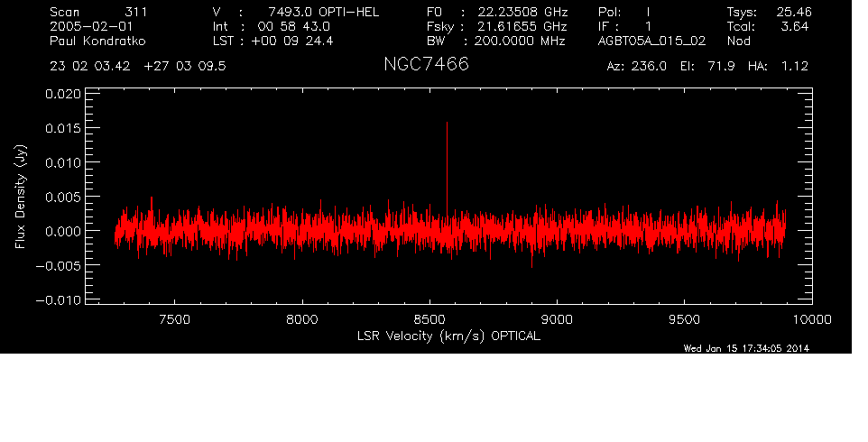Click the F0 frequency value 22.23508 GHz
Viewport: 868px width, 442px height.
(522, 12)
